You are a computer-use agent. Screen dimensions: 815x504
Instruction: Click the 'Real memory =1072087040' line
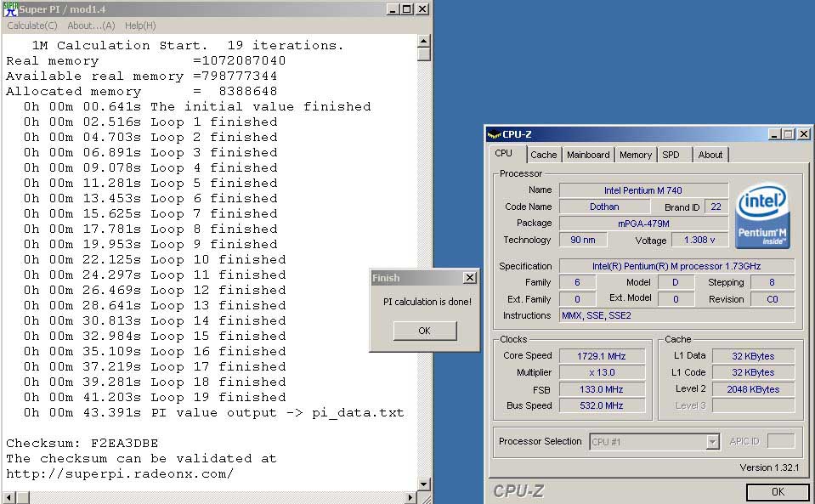point(146,61)
